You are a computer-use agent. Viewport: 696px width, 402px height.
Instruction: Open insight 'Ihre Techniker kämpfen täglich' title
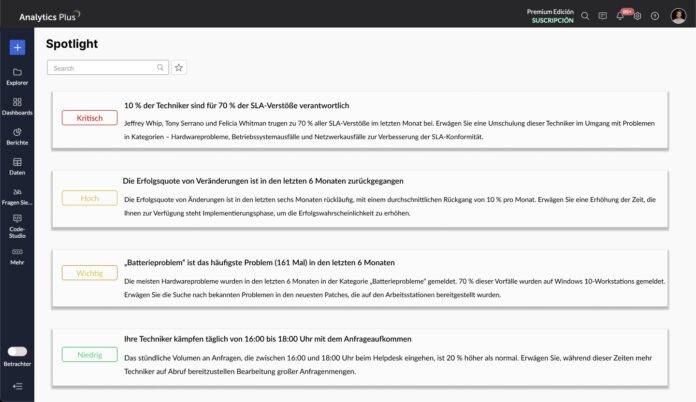tap(268, 339)
